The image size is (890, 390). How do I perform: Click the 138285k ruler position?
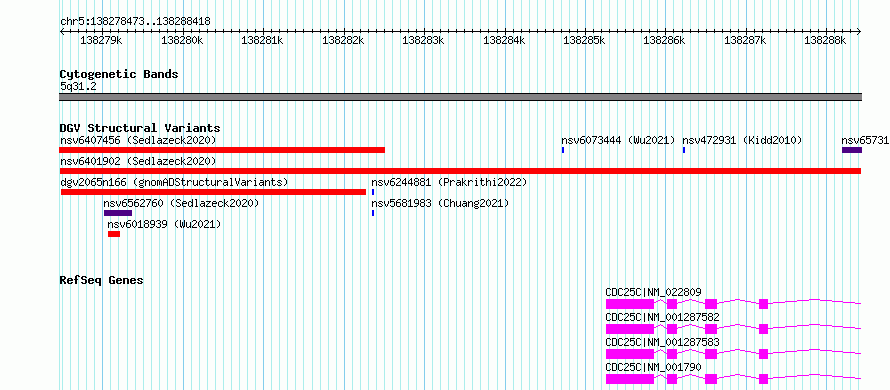(x=585, y=40)
